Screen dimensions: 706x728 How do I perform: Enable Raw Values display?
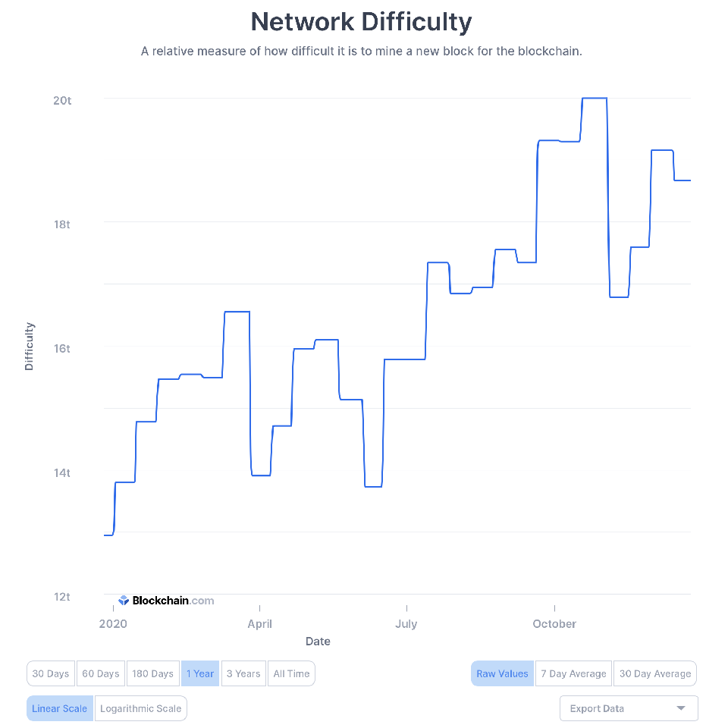pyautogui.click(x=502, y=673)
